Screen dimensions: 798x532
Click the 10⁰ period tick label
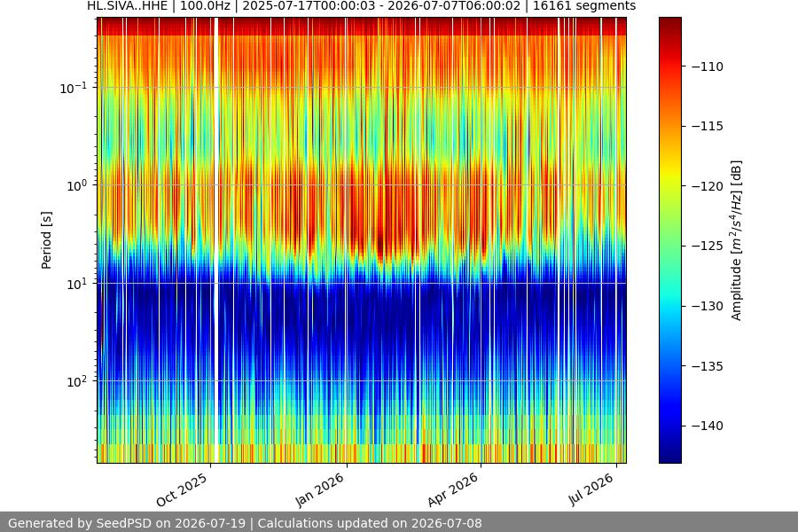click(77, 186)
